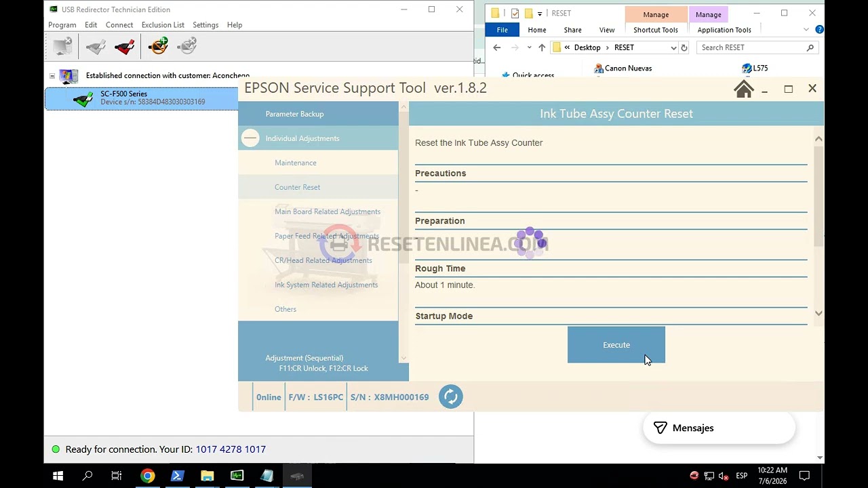The image size is (868, 488).
Task: Open the Settings menu in USB Redirector
Action: (x=205, y=25)
